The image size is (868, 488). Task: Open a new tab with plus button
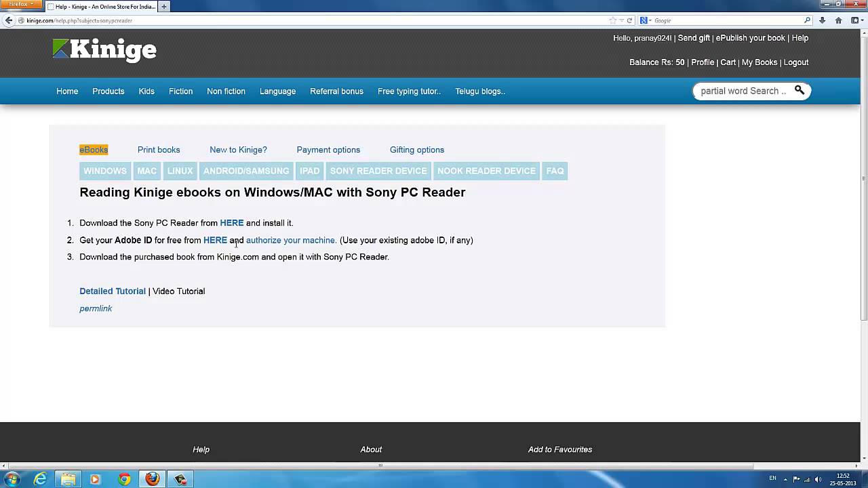pyautogui.click(x=163, y=7)
